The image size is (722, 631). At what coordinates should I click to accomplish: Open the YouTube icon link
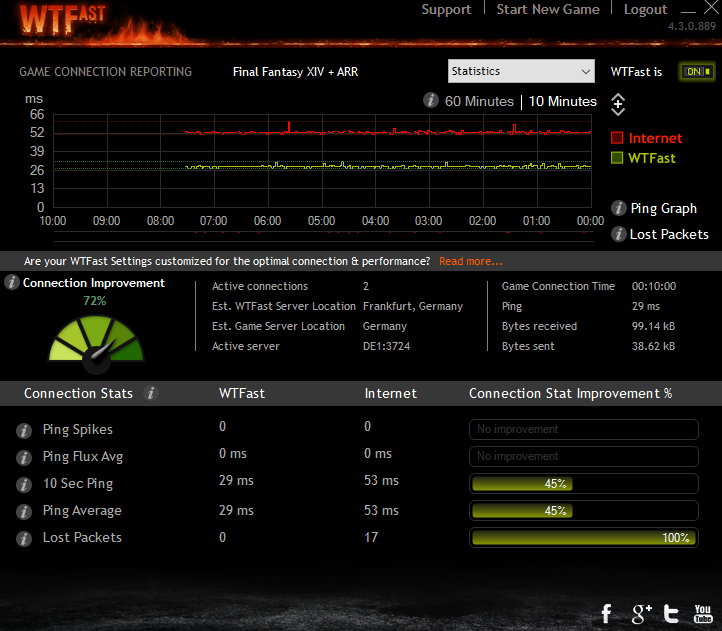702,613
